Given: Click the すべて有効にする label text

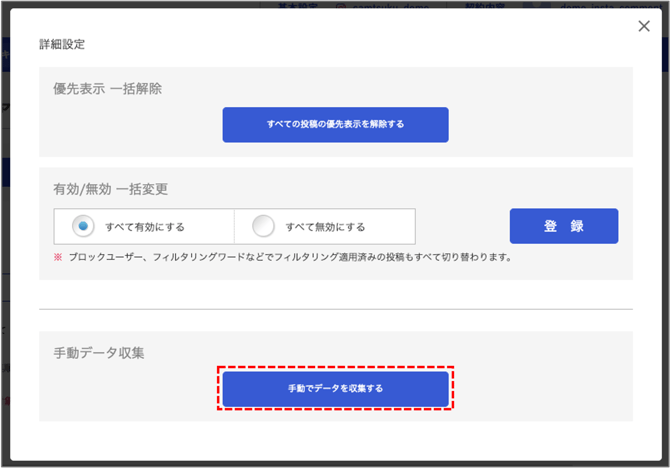Looking at the screenshot, I should tap(145, 227).
